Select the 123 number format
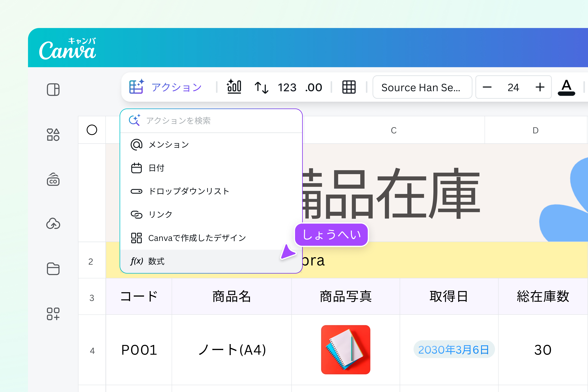This screenshot has height=392, width=588. [x=287, y=87]
